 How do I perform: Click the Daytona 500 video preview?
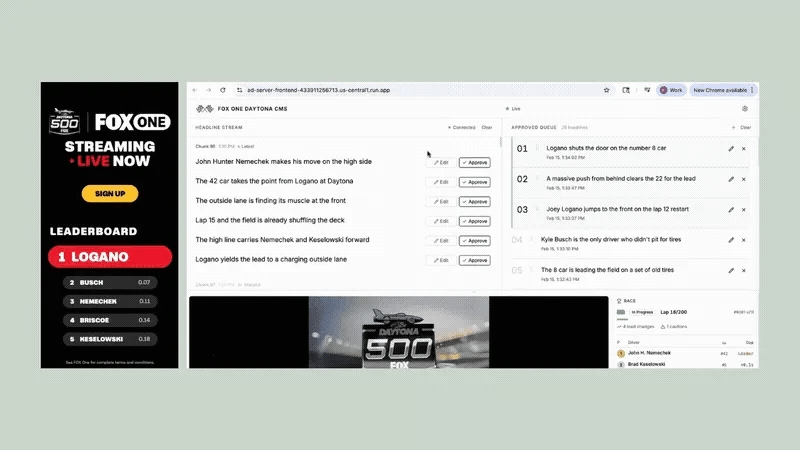[398, 332]
